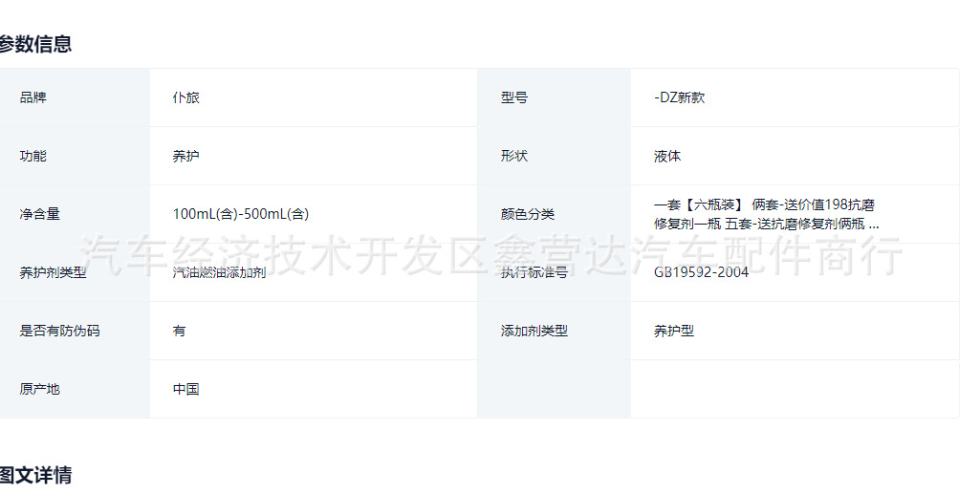Click the 参数信息 section heading
The width and height of the screenshot is (980, 494).
coord(35,44)
